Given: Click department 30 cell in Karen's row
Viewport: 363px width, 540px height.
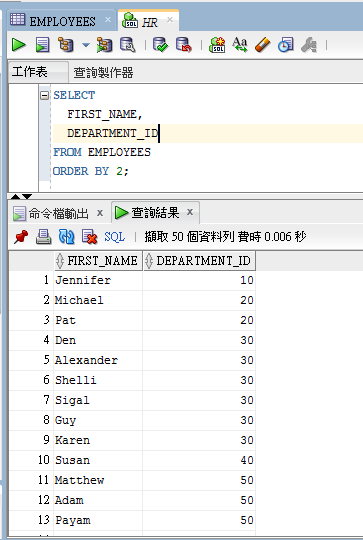Looking at the screenshot, I should pos(199,440).
